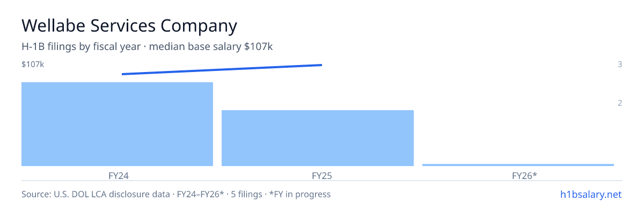Select the FY24 filings bar
This screenshot has height=215, width=644.
pyautogui.click(x=117, y=124)
